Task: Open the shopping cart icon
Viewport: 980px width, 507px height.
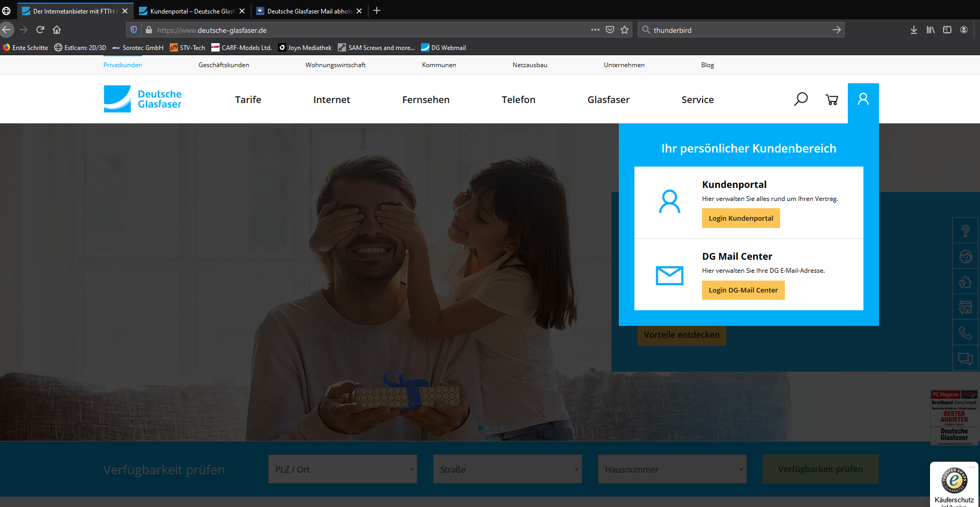Action: (x=832, y=99)
